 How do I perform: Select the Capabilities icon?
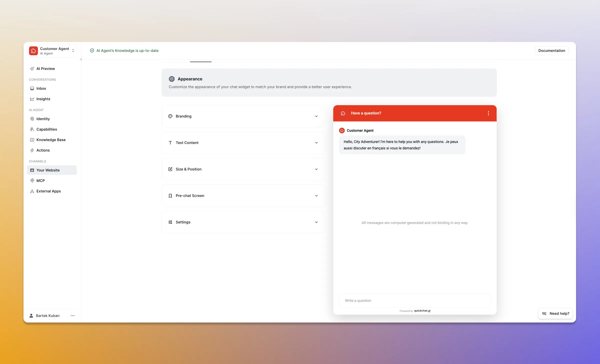(x=32, y=129)
